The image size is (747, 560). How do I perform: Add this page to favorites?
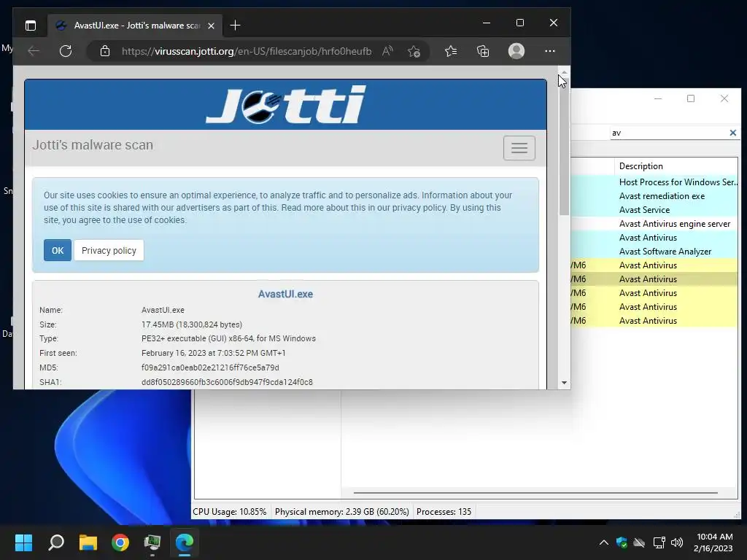(x=414, y=51)
